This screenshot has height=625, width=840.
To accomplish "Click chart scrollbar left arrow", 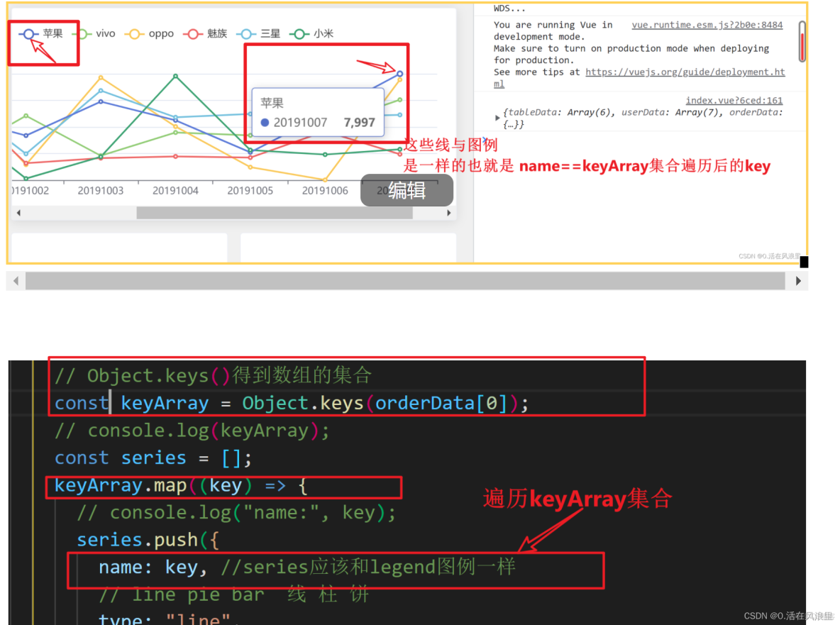I will click(18, 213).
